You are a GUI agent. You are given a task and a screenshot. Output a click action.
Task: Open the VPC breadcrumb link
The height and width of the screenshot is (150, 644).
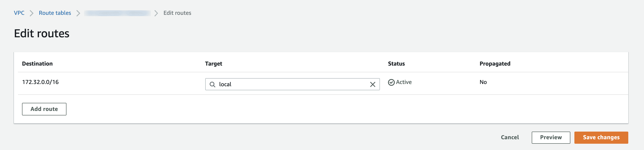(19, 13)
